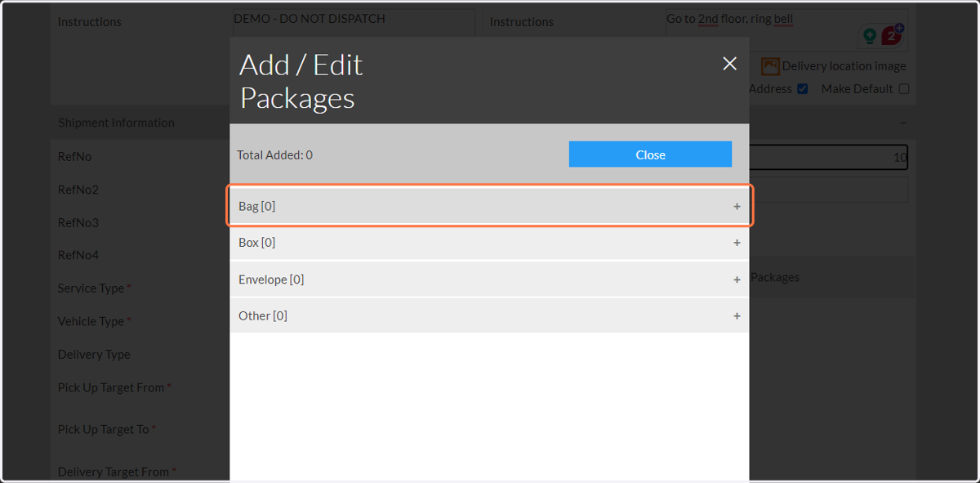Click the DEMO - DO NOT DISPATCH instructions field
Image resolution: width=980 pixels, height=483 pixels.
point(354,23)
